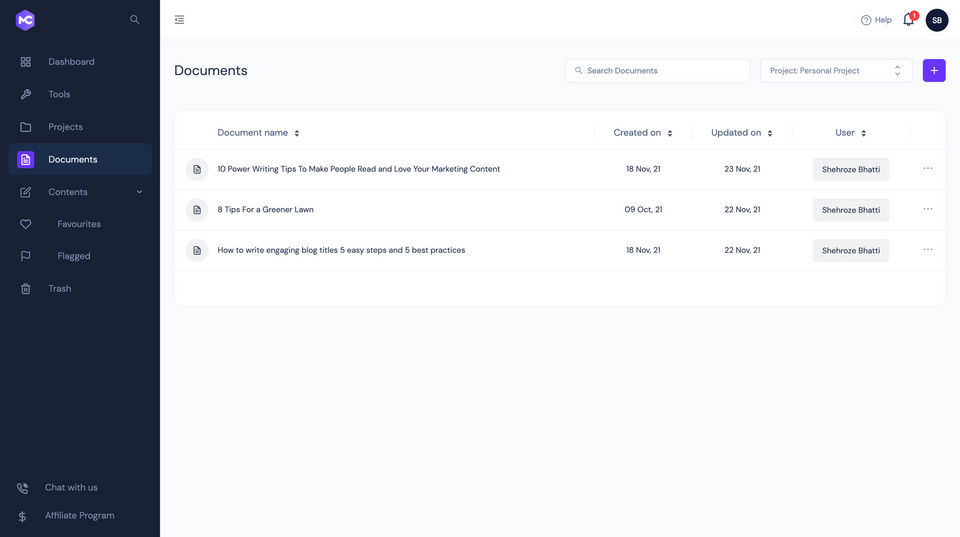
Task: Click the Tools wrench icon
Action: pos(26,94)
